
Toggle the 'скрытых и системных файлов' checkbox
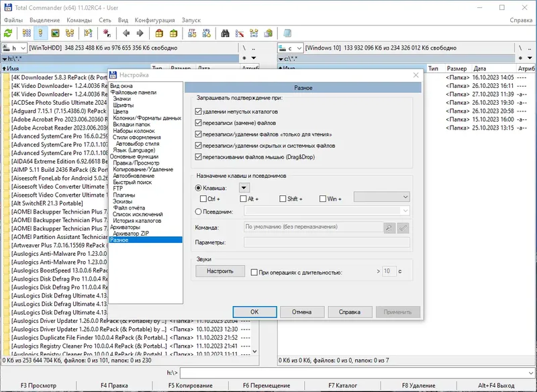click(198, 146)
